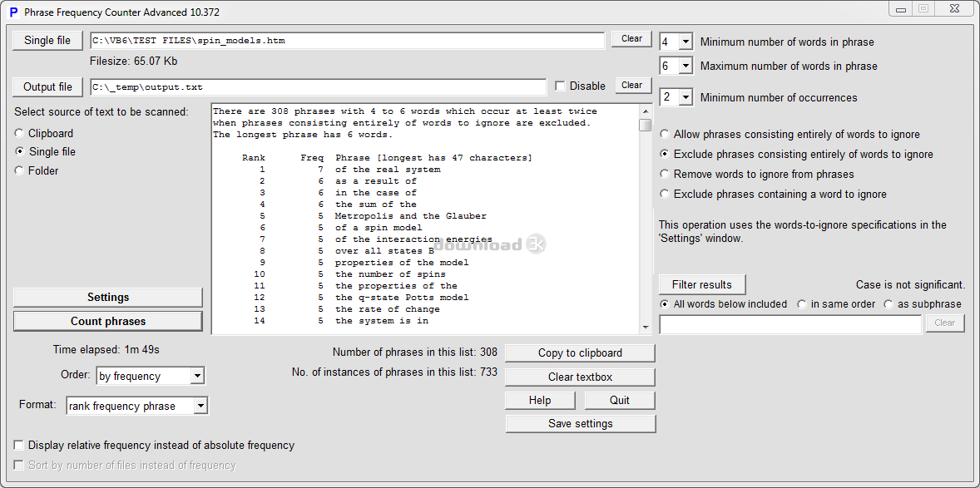
Task: Select the as subphrase filter option
Action: tap(888, 304)
